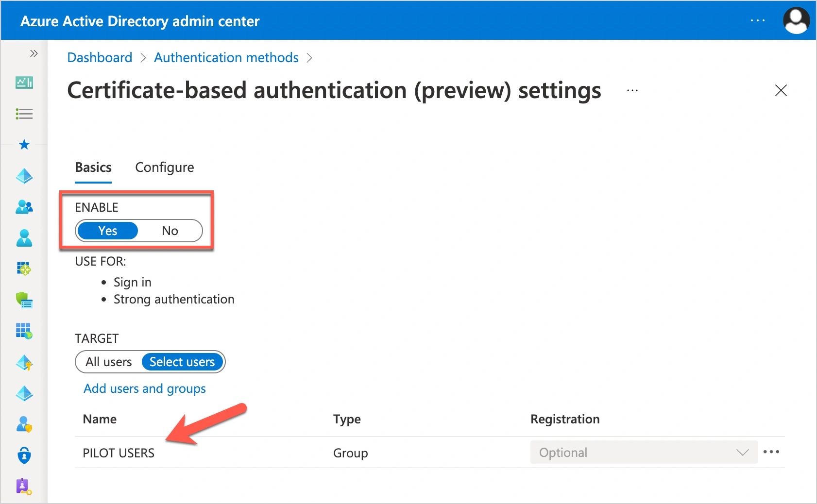Screen dimensions: 817x504
Task: Click the Favorites star icon
Action: [x=24, y=145]
